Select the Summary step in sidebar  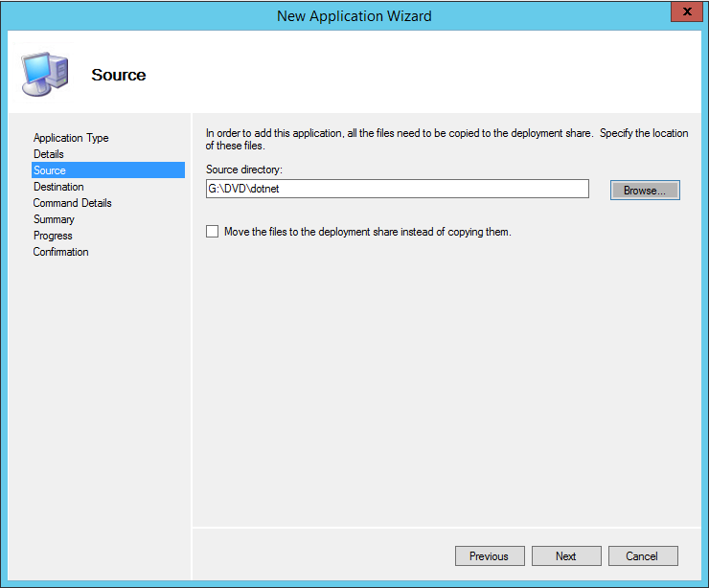[54, 219]
